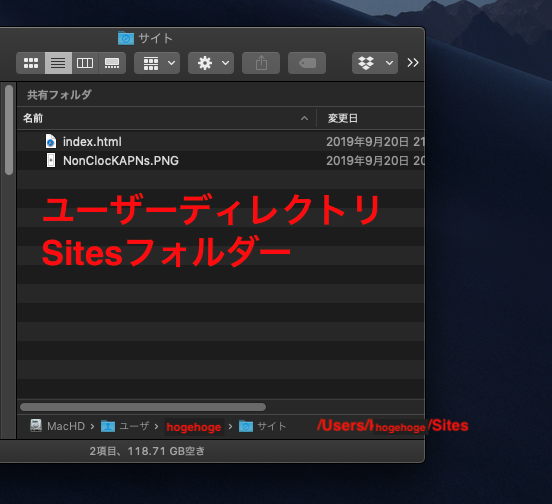Click the サイト folder in path bar
This screenshot has height=504, width=552.
coord(263,426)
